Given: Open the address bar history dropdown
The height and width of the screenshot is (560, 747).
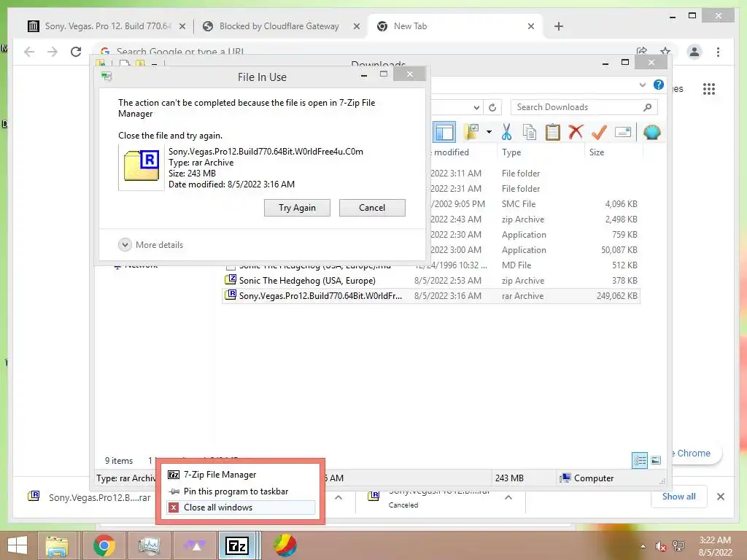Looking at the screenshot, I should 476,108.
